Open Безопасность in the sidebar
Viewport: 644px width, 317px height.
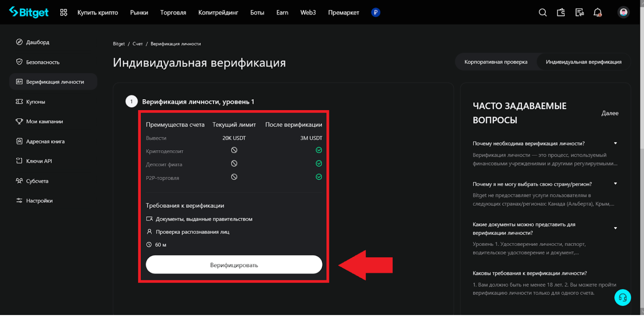point(43,62)
